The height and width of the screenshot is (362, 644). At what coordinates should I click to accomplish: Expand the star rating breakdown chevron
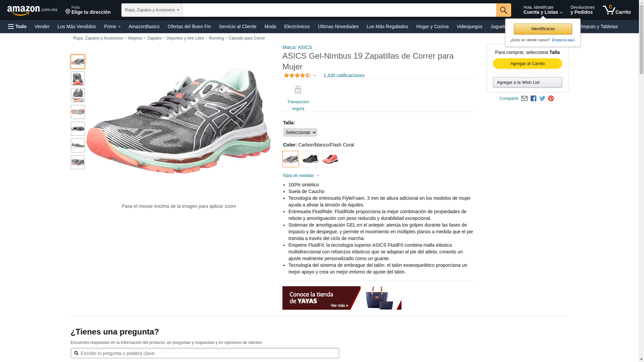pos(315,75)
